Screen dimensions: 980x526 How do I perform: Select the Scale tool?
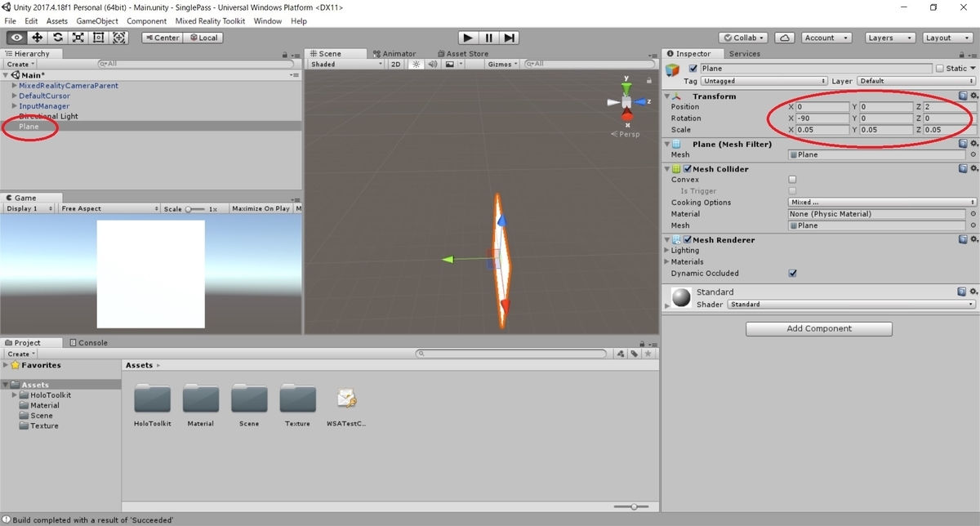(78, 38)
